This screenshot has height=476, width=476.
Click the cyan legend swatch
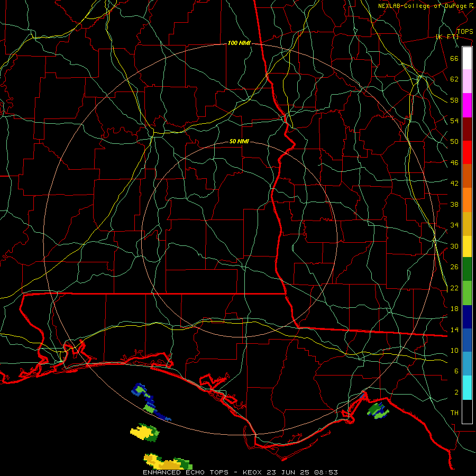tap(467, 388)
